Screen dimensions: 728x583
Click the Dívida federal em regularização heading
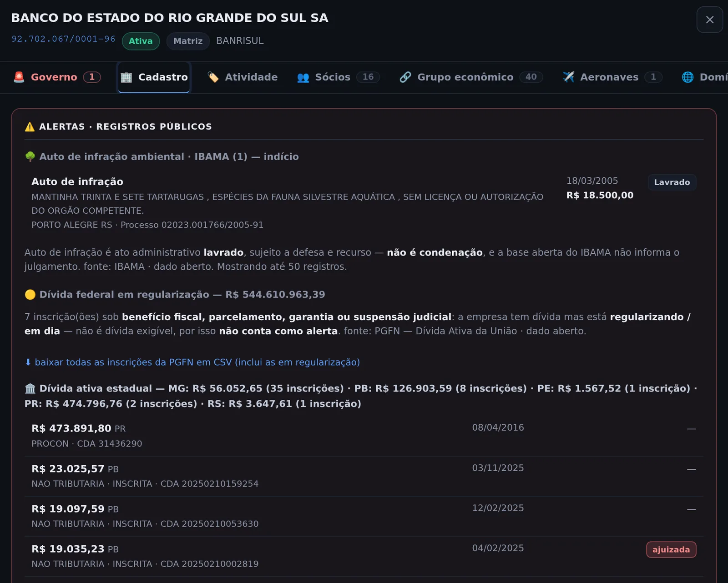coord(182,295)
